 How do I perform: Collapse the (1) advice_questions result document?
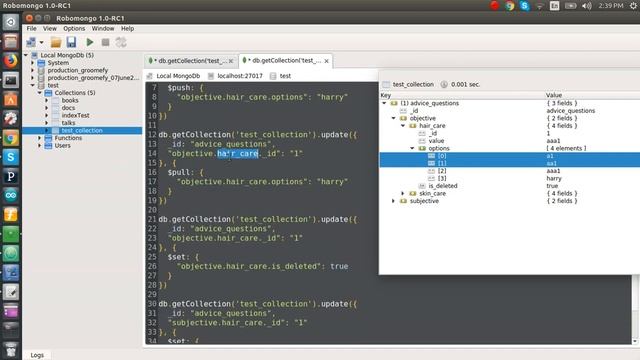[x=384, y=103]
